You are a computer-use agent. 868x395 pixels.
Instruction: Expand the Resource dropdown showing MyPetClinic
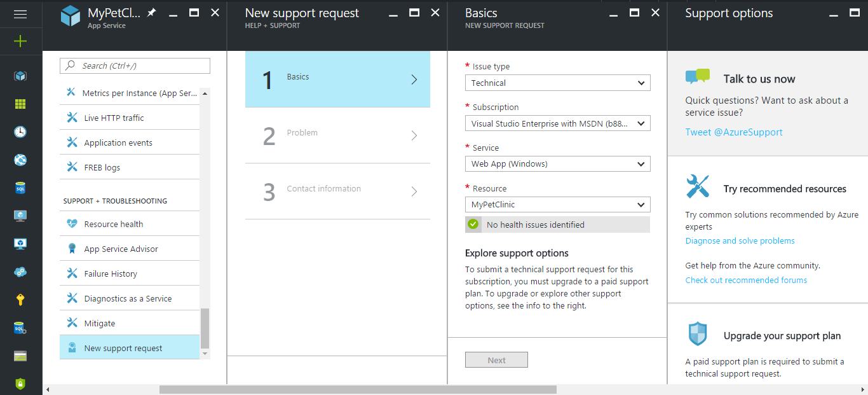(x=557, y=204)
